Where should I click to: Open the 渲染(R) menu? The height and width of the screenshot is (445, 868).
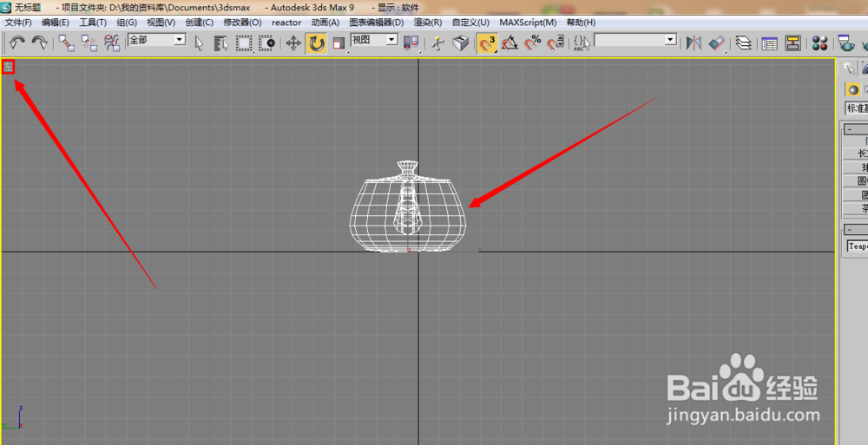pyautogui.click(x=428, y=23)
